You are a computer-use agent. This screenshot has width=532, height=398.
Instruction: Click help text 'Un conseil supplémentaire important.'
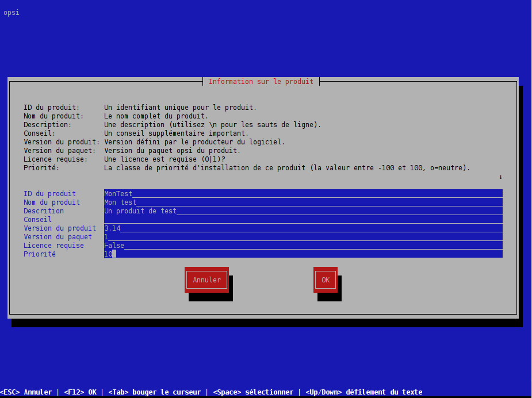[x=176, y=133]
